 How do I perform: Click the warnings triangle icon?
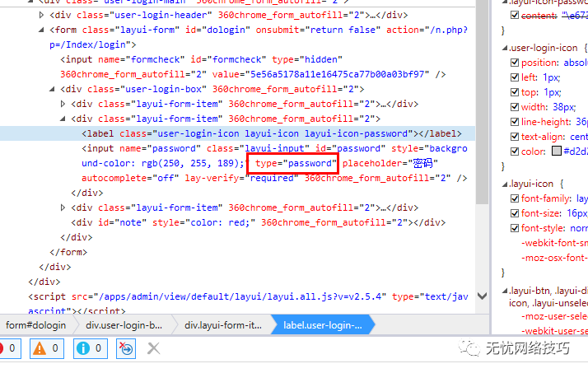[40, 348]
